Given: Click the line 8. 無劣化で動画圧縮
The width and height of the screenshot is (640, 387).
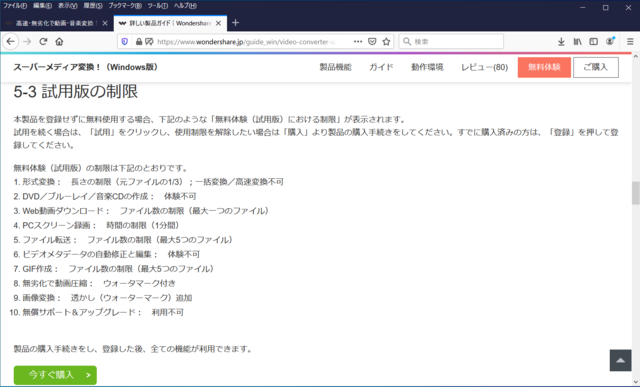Looking at the screenshot, I should (94, 283).
